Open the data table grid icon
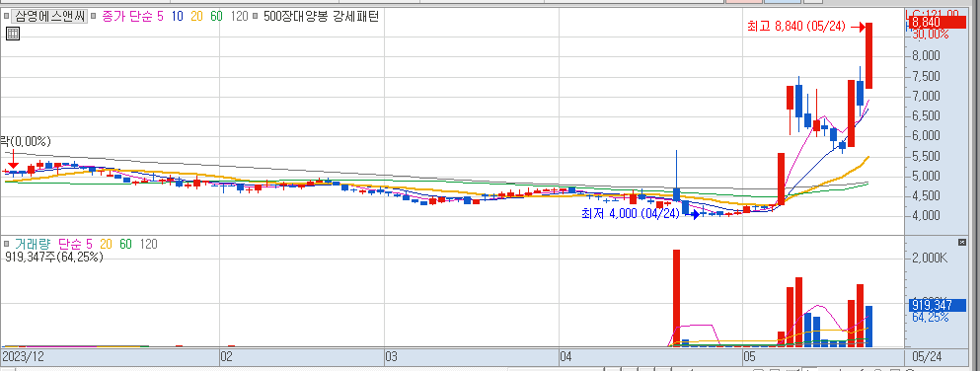This screenshot has width=980, height=371. pos(13,34)
